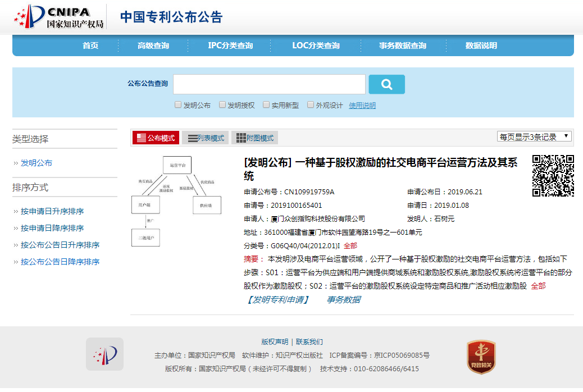Check the 实用新型 checkbox
The height and width of the screenshot is (392, 583).
pyautogui.click(x=266, y=105)
